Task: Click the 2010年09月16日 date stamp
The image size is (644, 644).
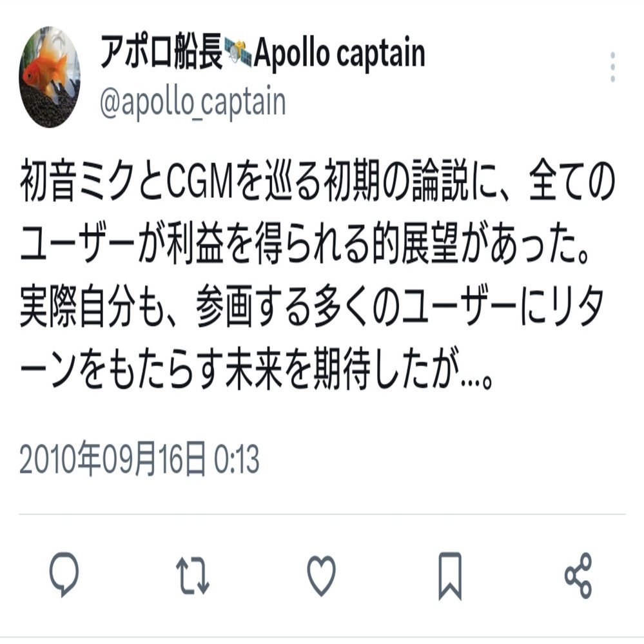Action: pos(113,459)
